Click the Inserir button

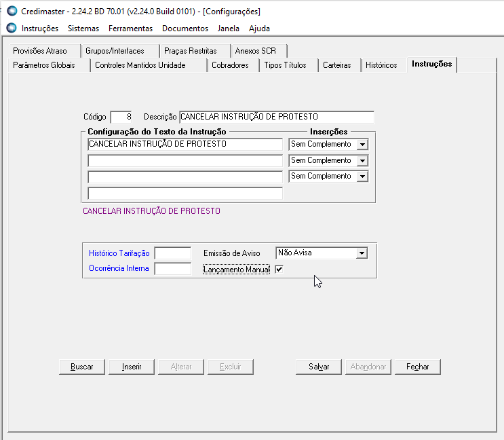(x=132, y=367)
